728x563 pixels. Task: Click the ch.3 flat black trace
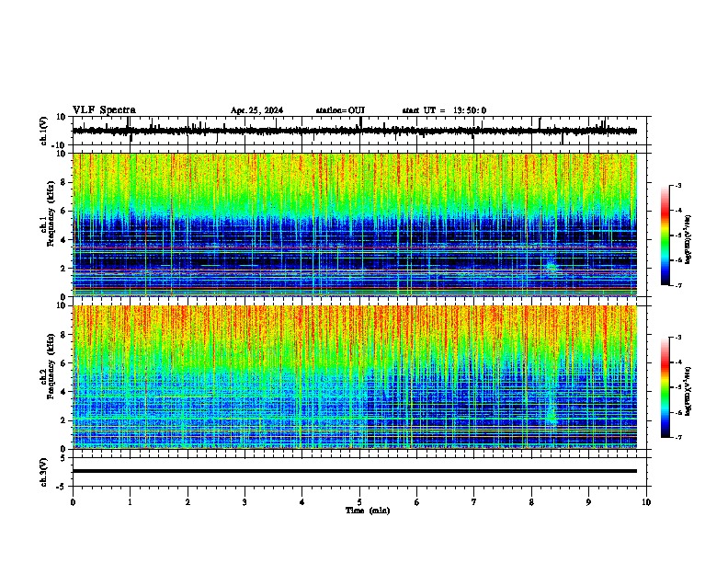coord(355,471)
